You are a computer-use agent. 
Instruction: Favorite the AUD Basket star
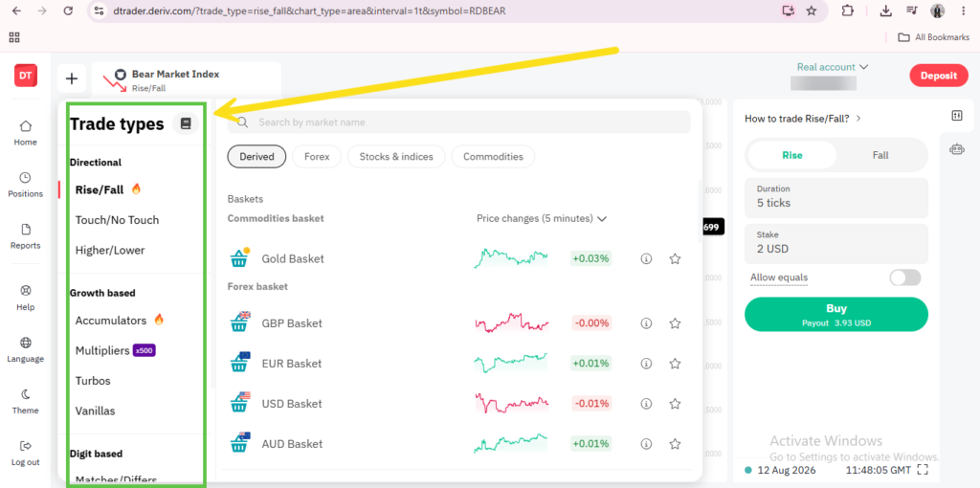(675, 444)
